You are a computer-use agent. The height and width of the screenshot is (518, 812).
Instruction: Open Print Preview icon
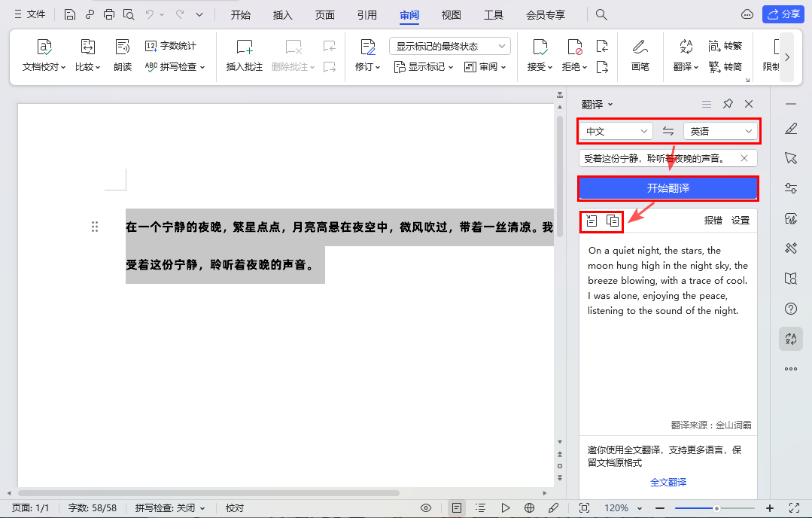[129, 14]
